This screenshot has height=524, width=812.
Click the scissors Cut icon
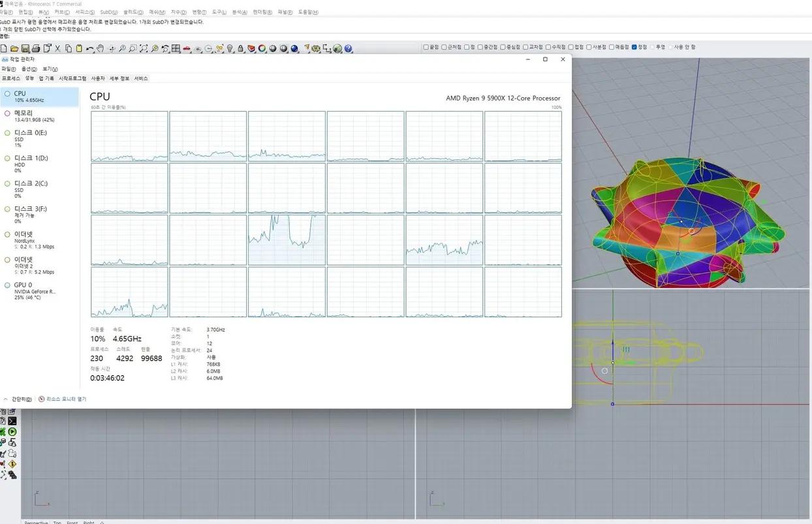(57, 48)
